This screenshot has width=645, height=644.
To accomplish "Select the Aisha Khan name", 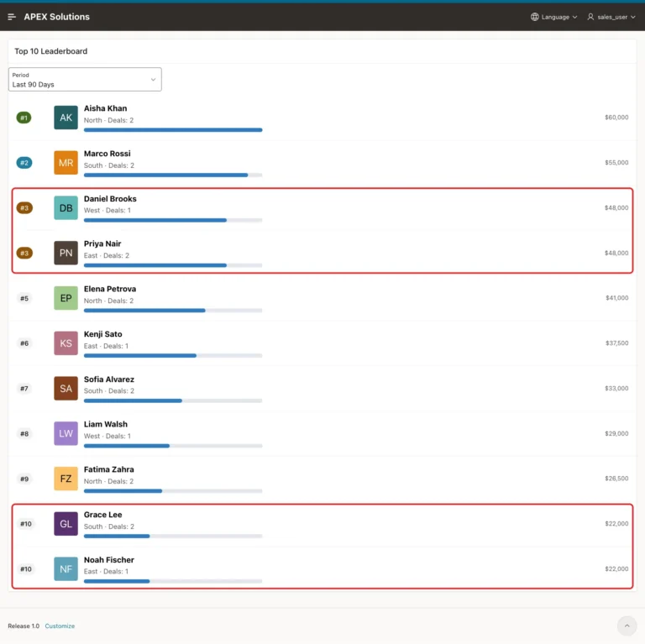I will click(x=105, y=108).
